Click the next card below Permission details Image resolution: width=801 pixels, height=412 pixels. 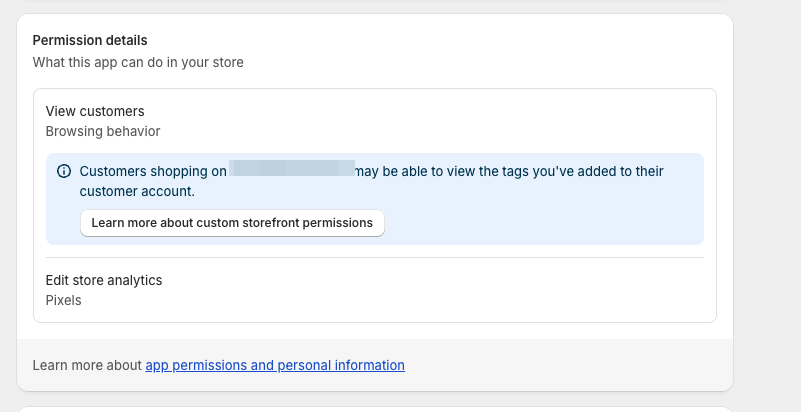[375, 409]
